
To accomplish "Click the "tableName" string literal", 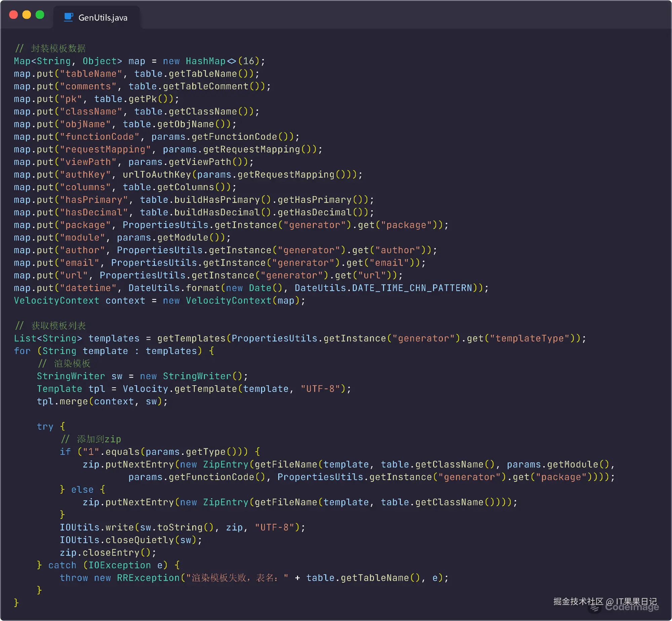I will [x=91, y=74].
